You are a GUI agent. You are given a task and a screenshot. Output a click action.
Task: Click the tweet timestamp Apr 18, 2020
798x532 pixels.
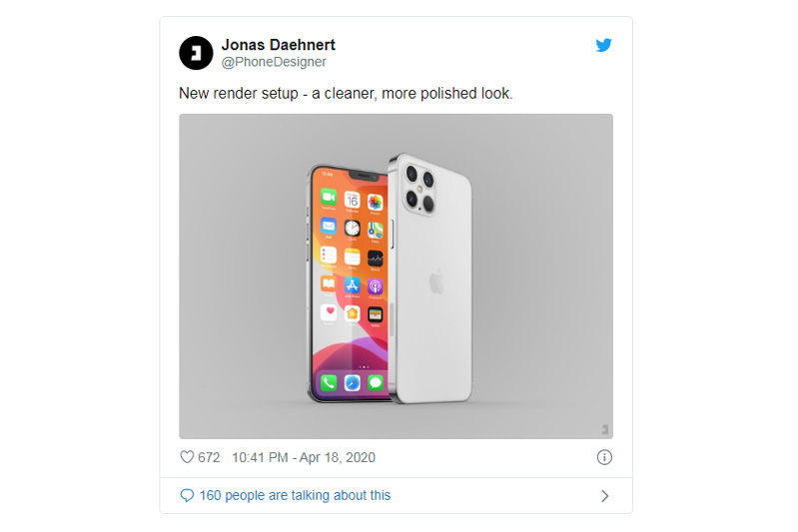click(x=303, y=457)
